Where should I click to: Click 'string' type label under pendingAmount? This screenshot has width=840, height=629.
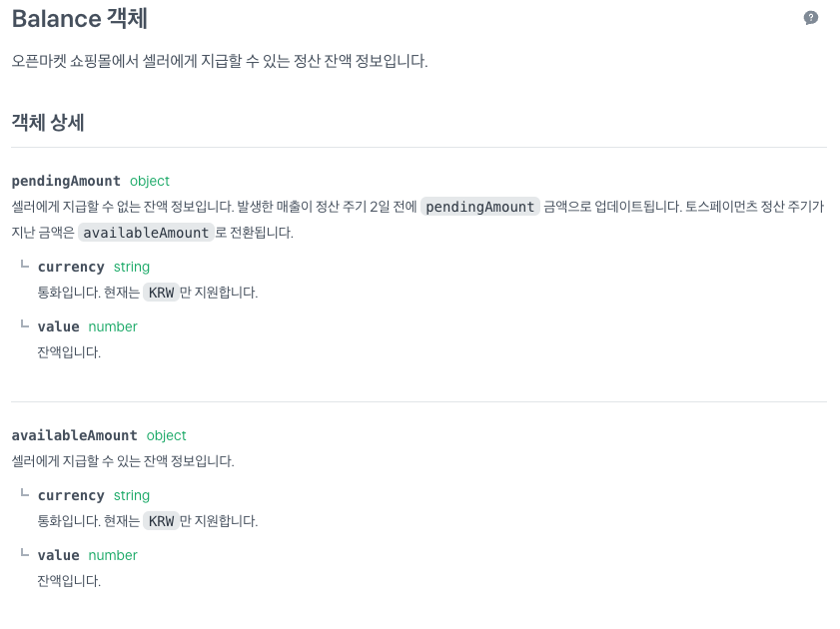tap(132, 267)
